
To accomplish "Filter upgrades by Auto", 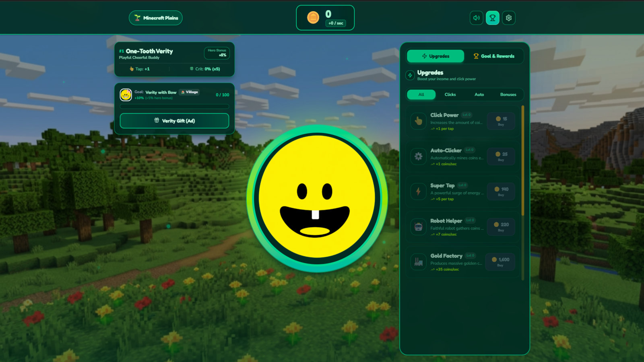I will pyautogui.click(x=479, y=95).
